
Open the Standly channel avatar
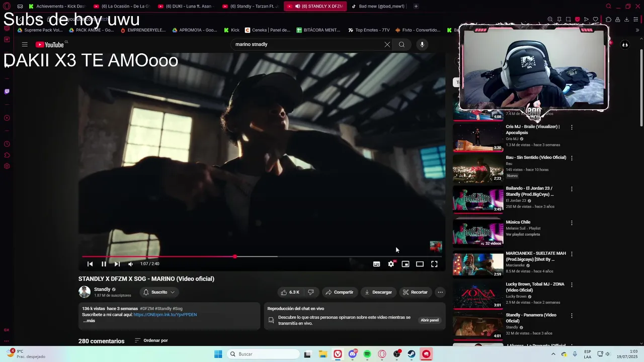click(x=85, y=292)
